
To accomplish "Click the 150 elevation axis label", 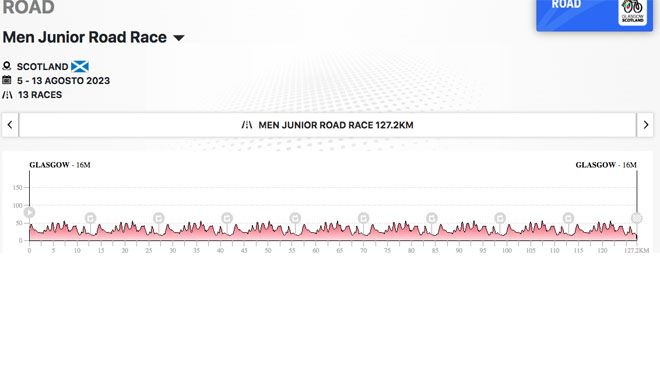I will pyautogui.click(x=17, y=188).
